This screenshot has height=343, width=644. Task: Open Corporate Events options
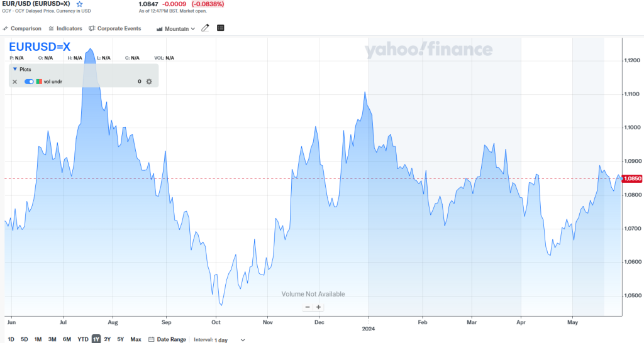coord(115,28)
